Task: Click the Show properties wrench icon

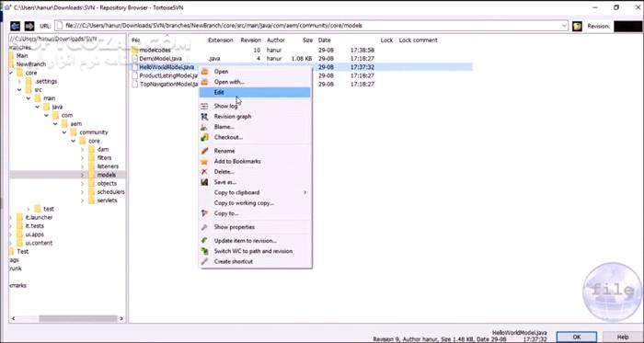Action: [x=204, y=227]
